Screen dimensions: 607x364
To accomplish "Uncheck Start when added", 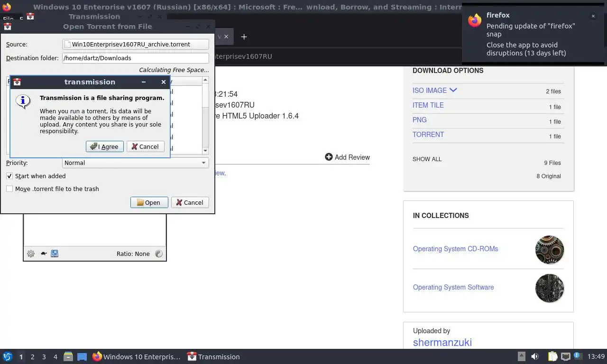I will [9, 176].
